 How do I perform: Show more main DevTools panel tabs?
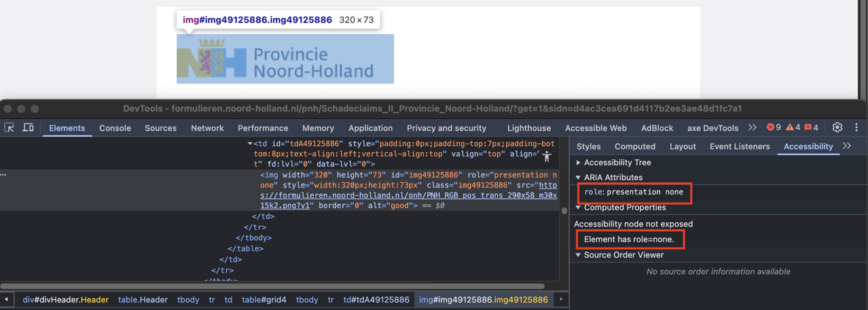click(x=753, y=128)
